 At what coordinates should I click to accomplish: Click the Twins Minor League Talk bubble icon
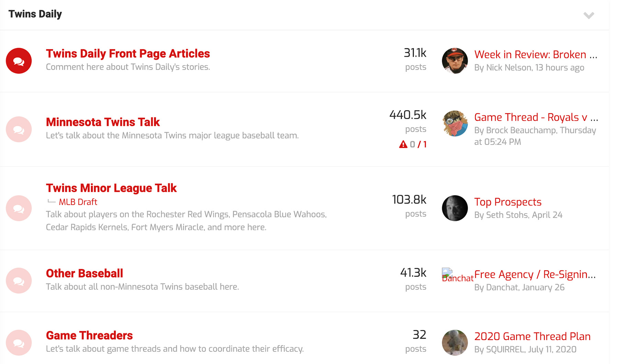(x=19, y=208)
